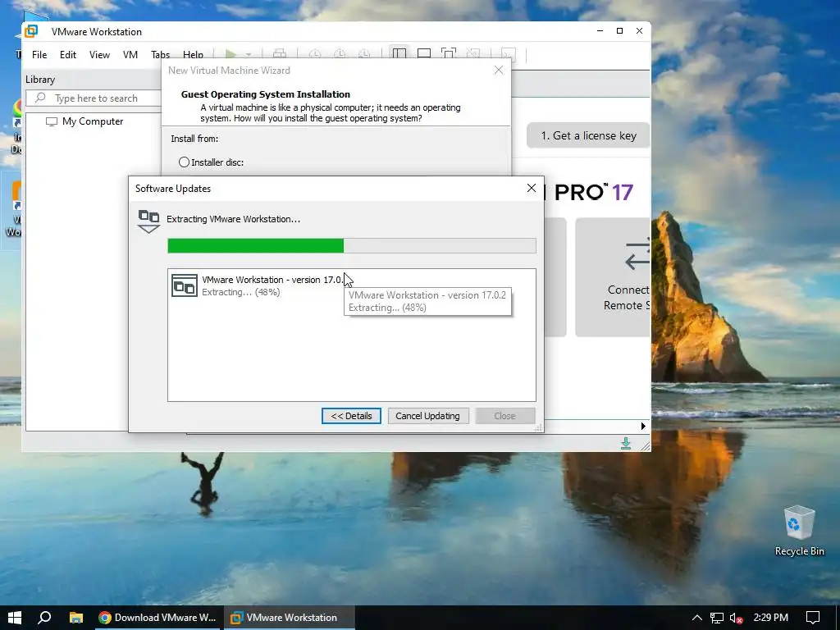Click the greyed Close button in Software Updates

pyautogui.click(x=504, y=416)
